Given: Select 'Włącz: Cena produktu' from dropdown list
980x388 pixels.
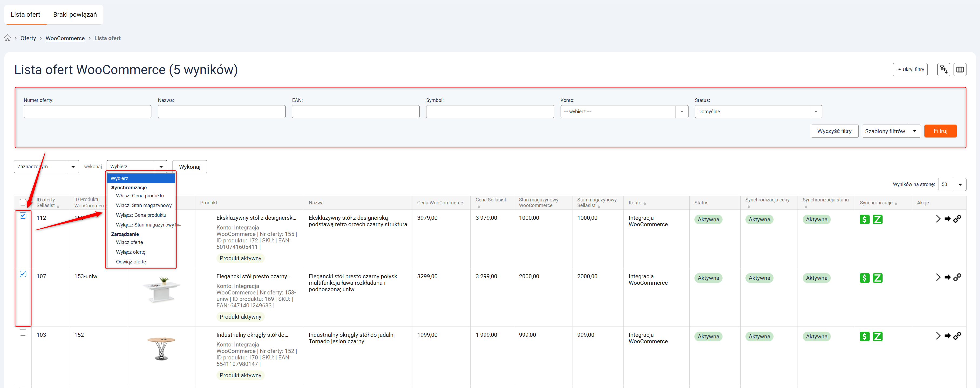Looking at the screenshot, I should coord(140,196).
